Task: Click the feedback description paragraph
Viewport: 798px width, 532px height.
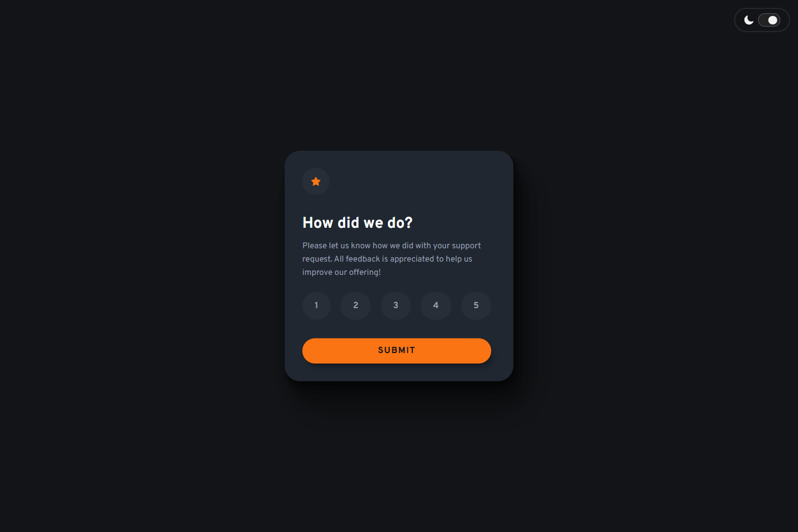Action: 392,259
